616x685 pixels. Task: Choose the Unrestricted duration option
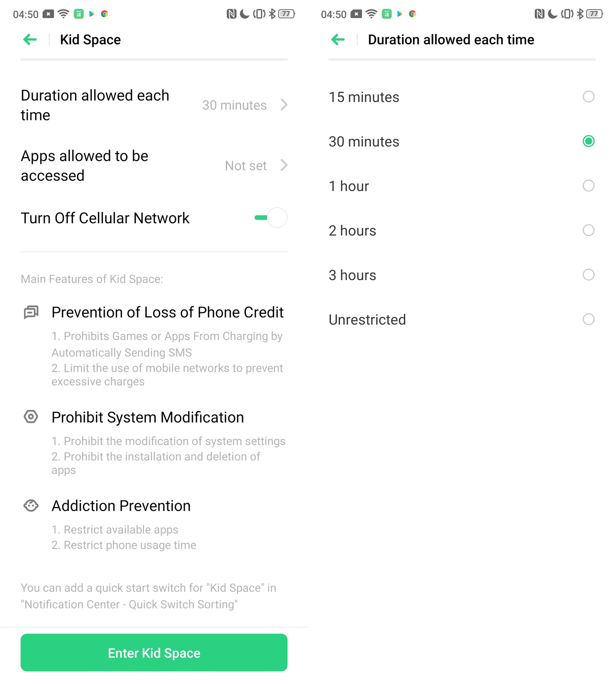pyautogui.click(x=462, y=319)
